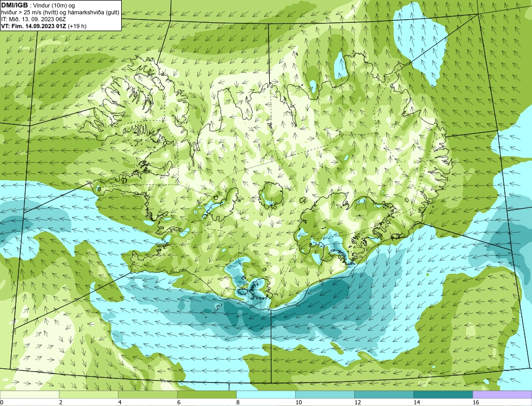
Task: Click the legend value label 12
Action: pyautogui.click(x=358, y=402)
